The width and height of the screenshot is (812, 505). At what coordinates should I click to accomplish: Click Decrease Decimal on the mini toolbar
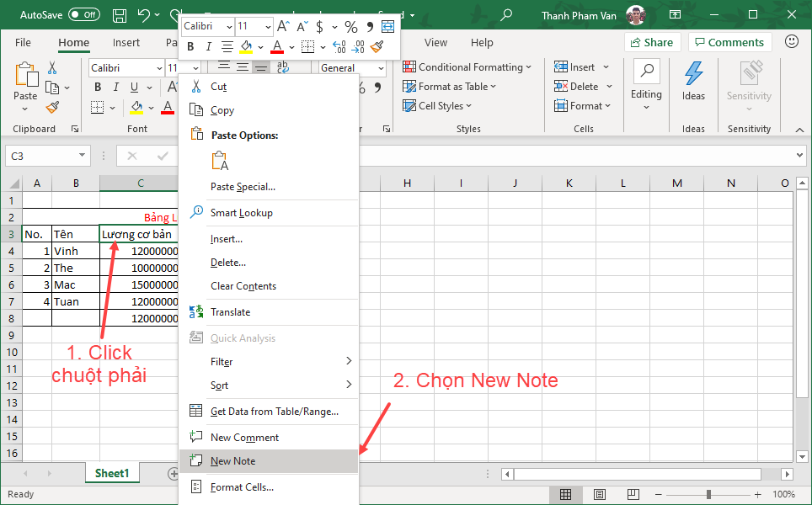pos(358,47)
